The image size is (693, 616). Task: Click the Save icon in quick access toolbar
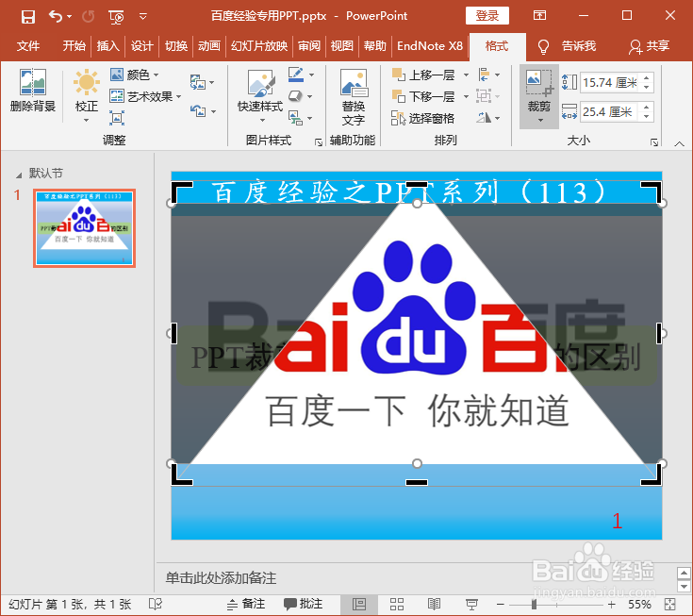point(28,16)
